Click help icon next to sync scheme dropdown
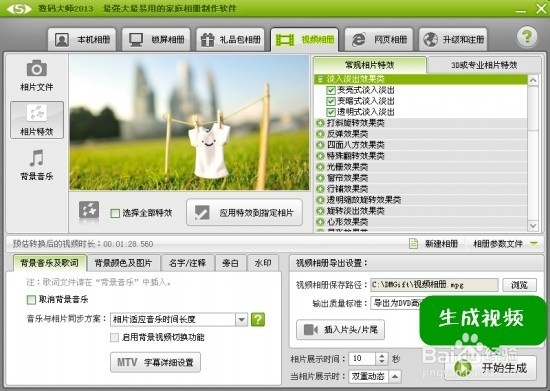Screen dimensions: 550x391 coord(258,319)
